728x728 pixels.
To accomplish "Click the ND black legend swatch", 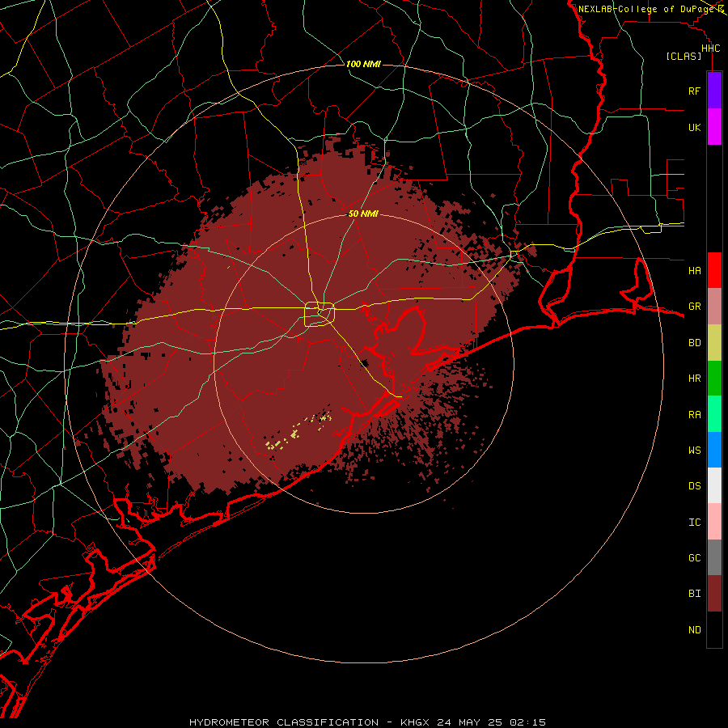I will point(714,629).
